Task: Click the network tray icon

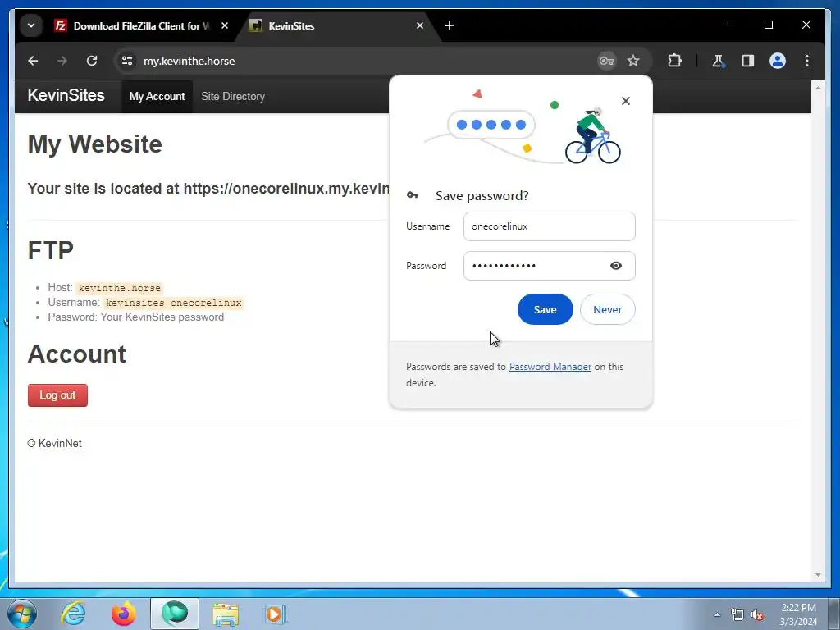Action: click(x=737, y=614)
